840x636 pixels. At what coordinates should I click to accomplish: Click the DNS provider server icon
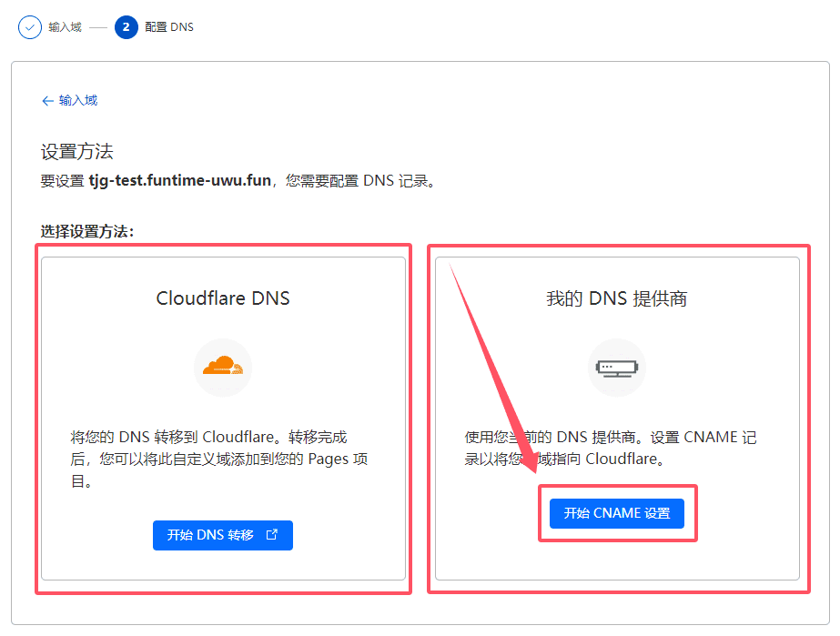pos(616,367)
